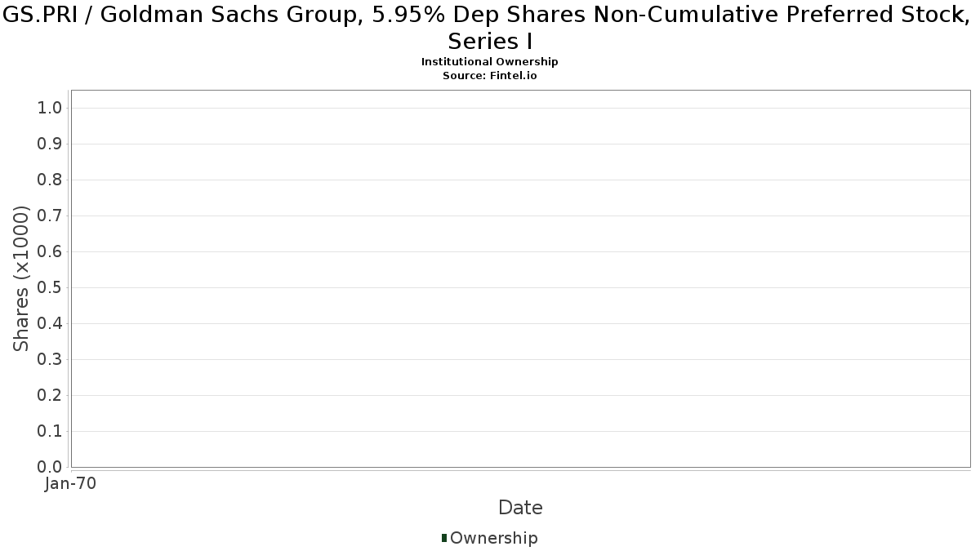Click the 0.2 y-axis tick label

(x=51, y=396)
